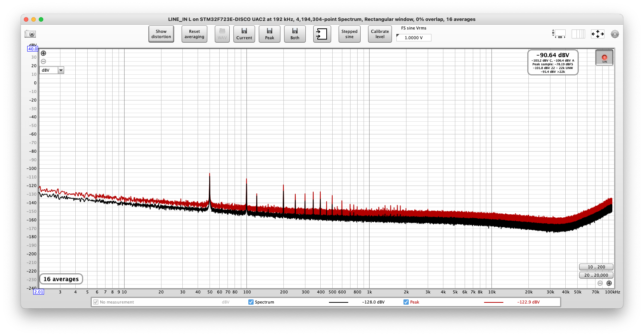Reset averaging

tap(194, 34)
